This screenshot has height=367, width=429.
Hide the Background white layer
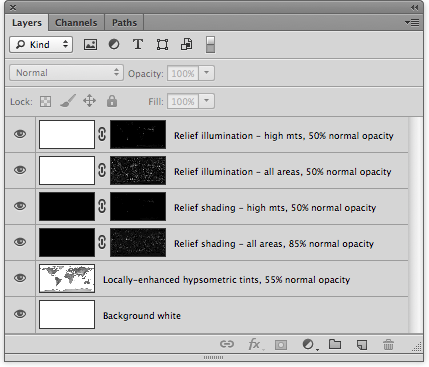click(20, 314)
